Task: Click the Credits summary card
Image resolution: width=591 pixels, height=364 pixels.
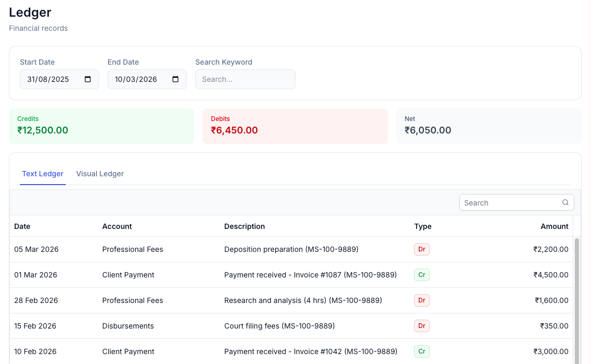Action: point(101,126)
